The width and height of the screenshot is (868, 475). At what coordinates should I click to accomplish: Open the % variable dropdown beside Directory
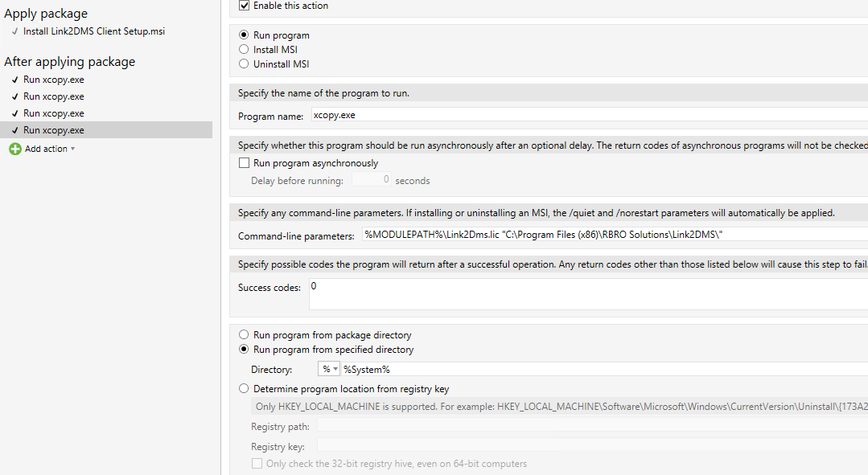coord(329,369)
